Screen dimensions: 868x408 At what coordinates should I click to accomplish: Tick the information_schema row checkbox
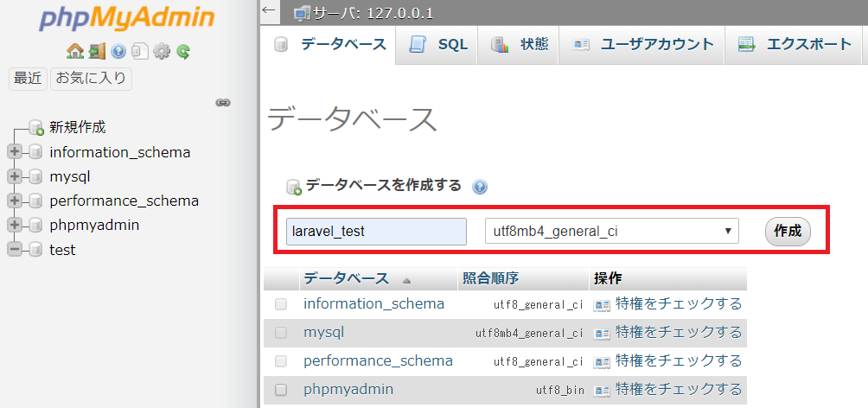(281, 304)
